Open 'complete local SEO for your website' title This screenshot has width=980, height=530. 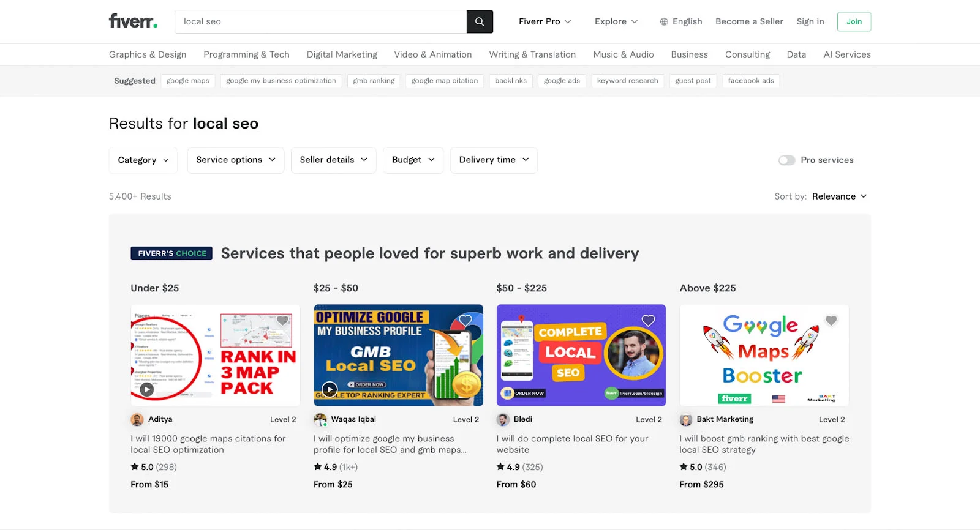point(573,444)
